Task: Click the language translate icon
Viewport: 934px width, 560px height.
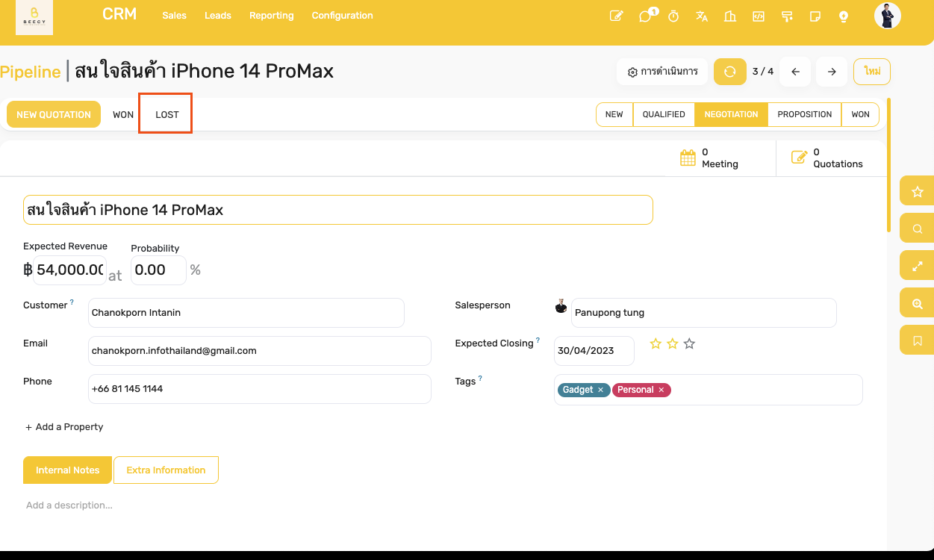Action: point(702,16)
